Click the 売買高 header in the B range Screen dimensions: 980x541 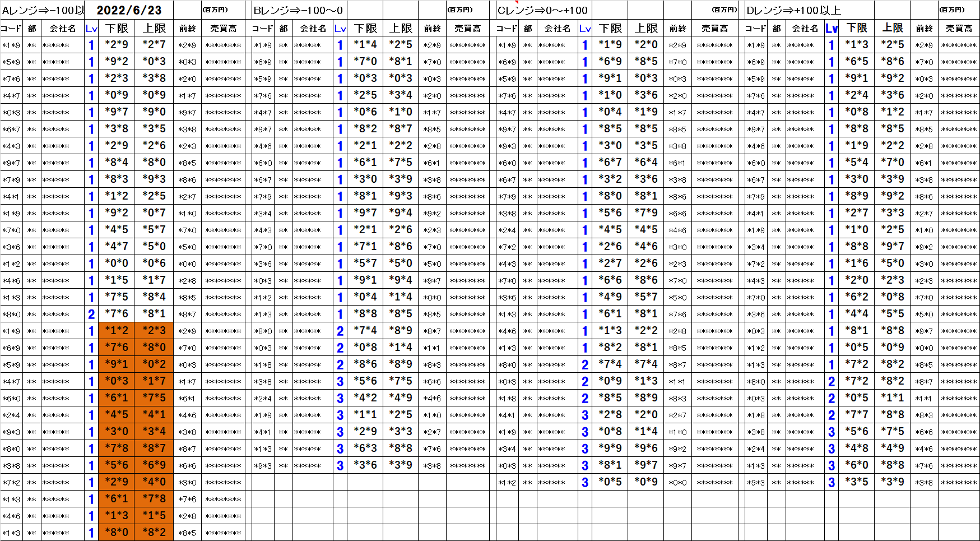click(467, 28)
